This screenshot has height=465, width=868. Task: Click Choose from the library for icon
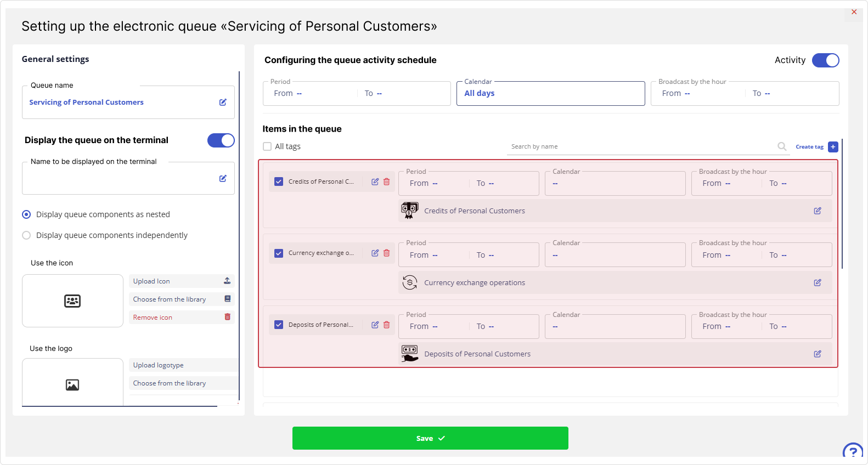[x=182, y=299]
